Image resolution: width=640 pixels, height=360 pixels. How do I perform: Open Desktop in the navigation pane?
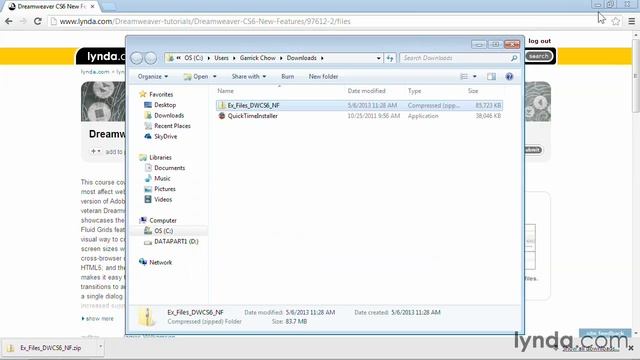[x=165, y=105]
